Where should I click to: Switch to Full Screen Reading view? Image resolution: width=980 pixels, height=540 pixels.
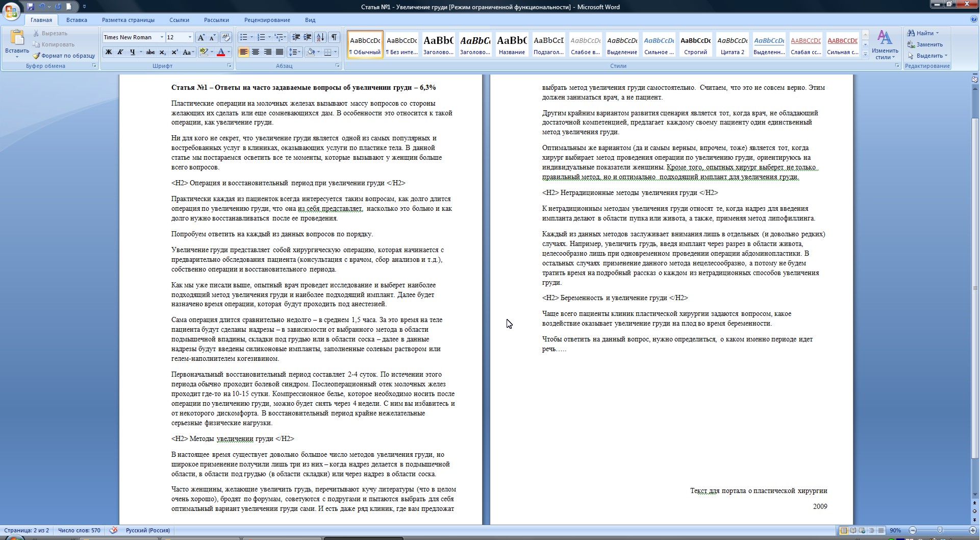click(x=853, y=530)
